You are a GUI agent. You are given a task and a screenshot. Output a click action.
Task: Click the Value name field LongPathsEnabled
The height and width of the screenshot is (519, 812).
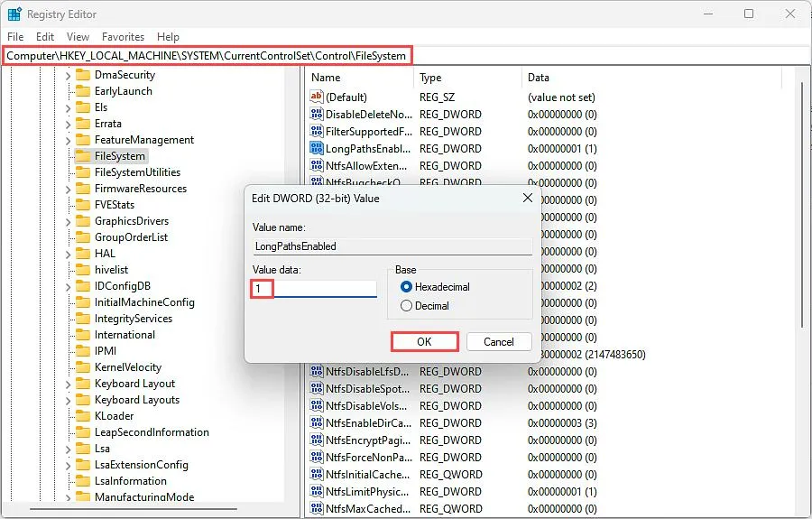click(392, 246)
